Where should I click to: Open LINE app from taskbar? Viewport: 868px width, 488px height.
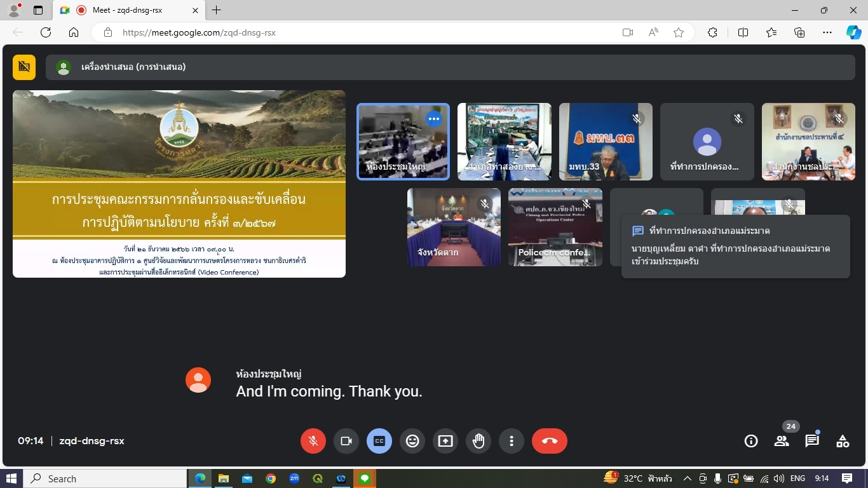pos(365,478)
